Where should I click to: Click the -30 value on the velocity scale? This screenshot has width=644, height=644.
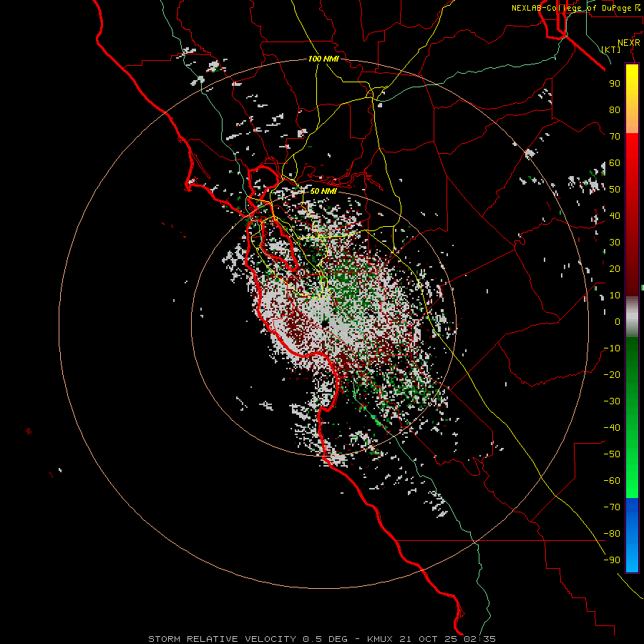612,401
